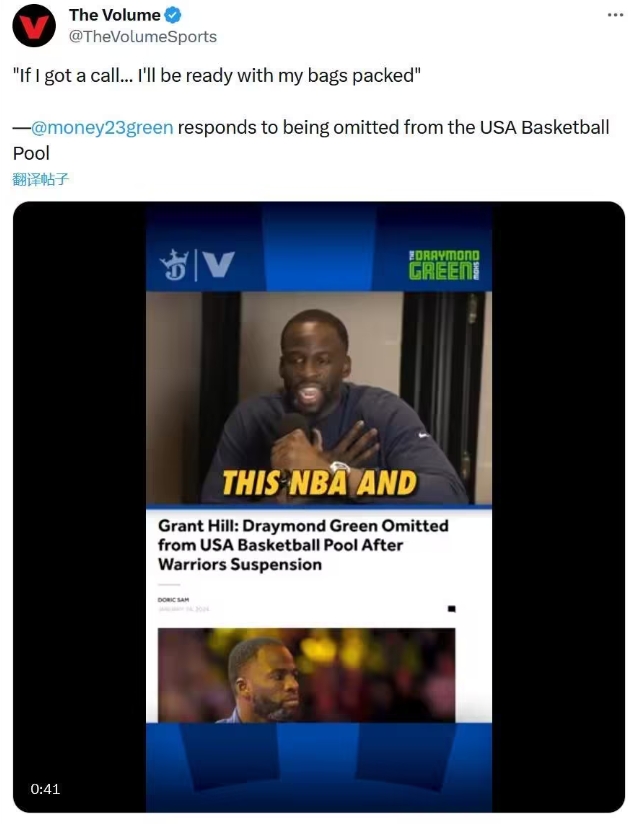Click the DraftKings crown logo in video

tap(174, 265)
